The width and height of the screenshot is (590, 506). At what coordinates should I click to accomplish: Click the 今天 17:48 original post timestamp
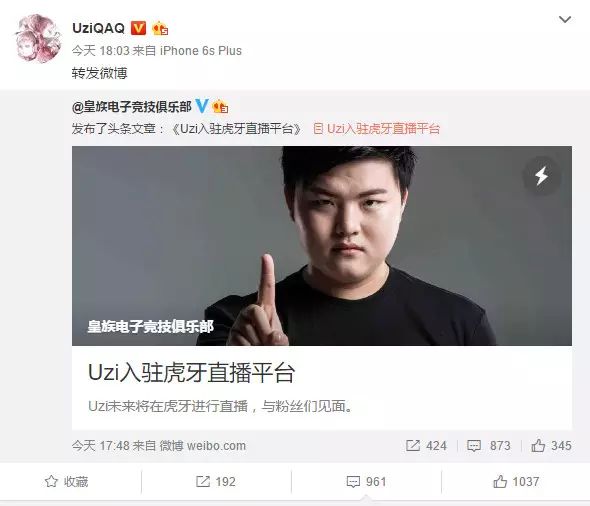(x=101, y=446)
